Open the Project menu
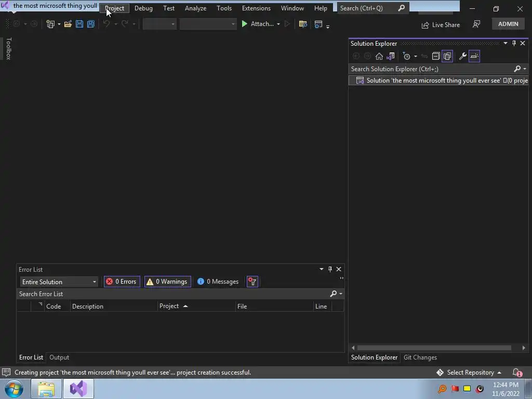532x399 pixels. pos(114,8)
